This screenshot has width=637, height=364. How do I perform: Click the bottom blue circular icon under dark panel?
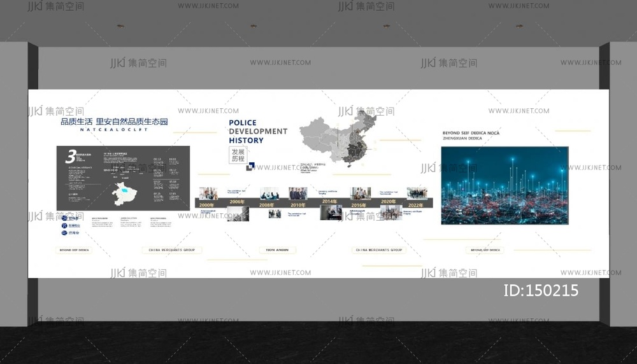(64, 233)
